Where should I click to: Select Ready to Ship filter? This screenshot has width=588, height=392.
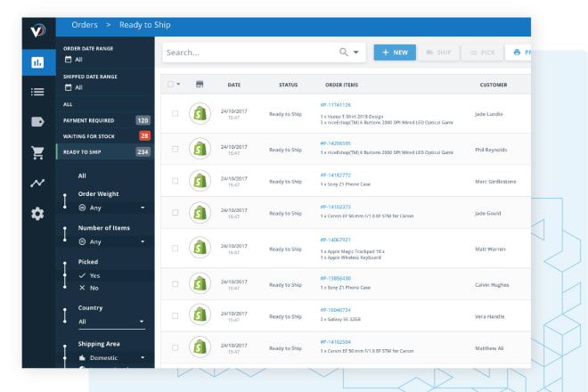pos(105,152)
